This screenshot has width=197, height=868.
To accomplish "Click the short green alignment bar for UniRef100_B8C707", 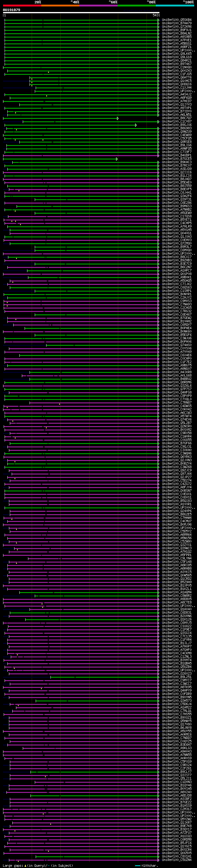I will coord(61,118).
